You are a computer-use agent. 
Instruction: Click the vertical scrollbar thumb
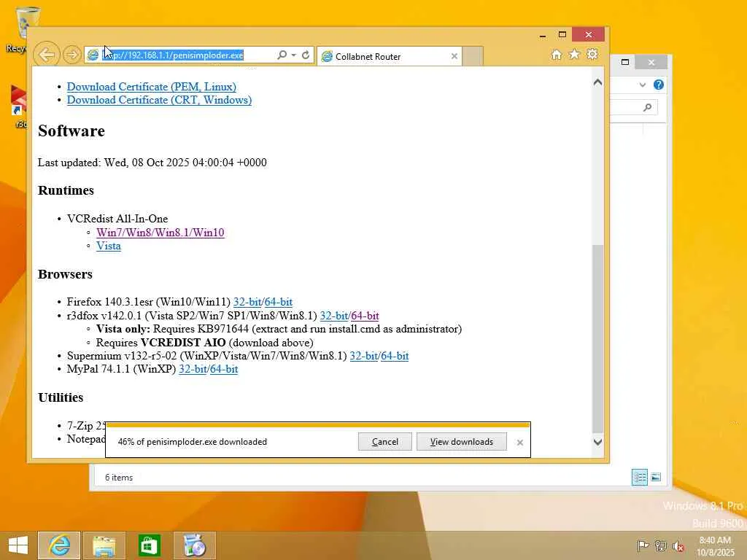(598, 338)
